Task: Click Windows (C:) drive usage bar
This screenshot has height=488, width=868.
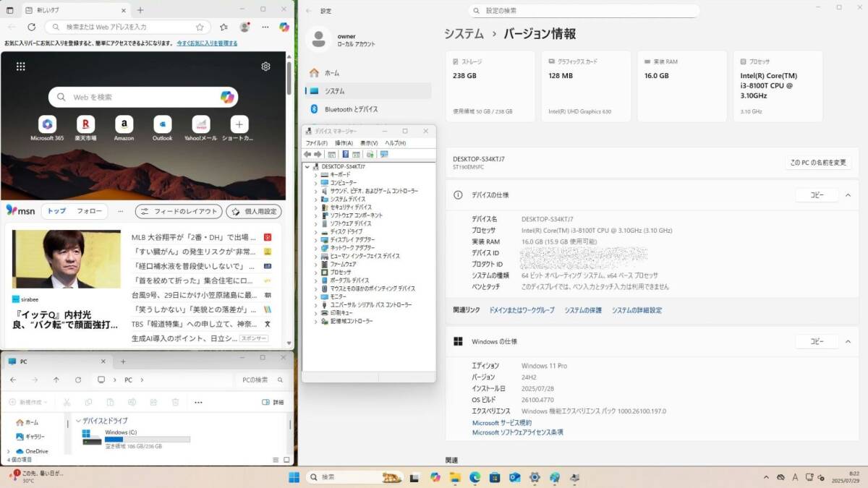Action: click(x=148, y=439)
